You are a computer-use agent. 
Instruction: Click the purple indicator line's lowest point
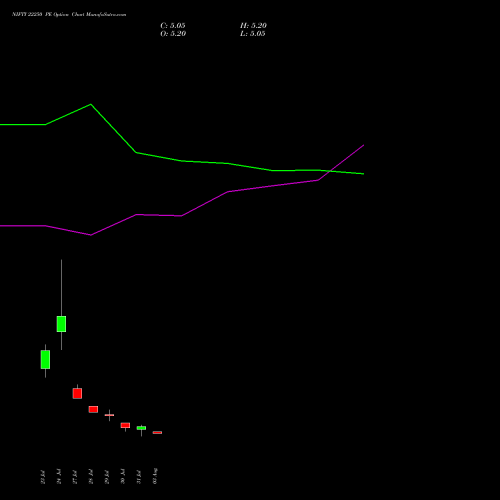coord(91,235)
